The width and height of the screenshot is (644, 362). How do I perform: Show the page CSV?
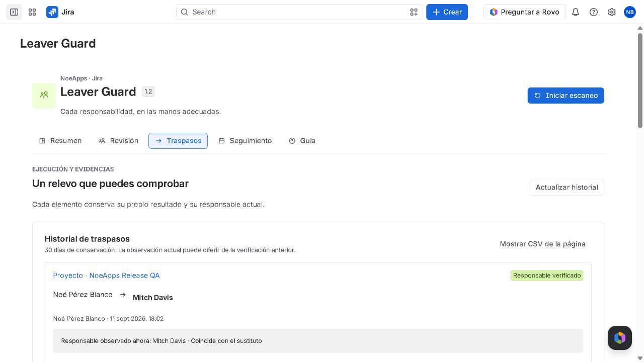(x=542, y=244)
